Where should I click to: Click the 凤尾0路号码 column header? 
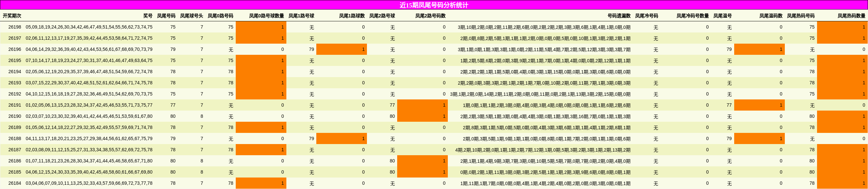[220, 16]
